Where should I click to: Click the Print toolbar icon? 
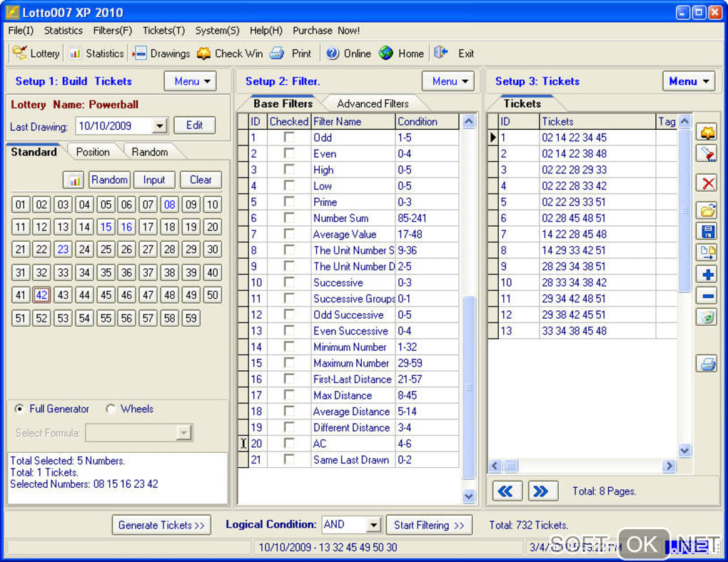pos(277,53)
